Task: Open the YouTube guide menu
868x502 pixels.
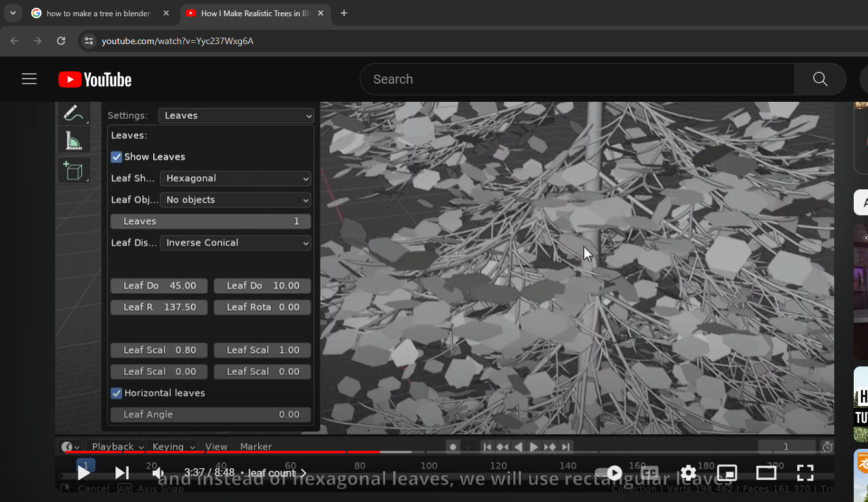Action: click(x=29, y=79)
